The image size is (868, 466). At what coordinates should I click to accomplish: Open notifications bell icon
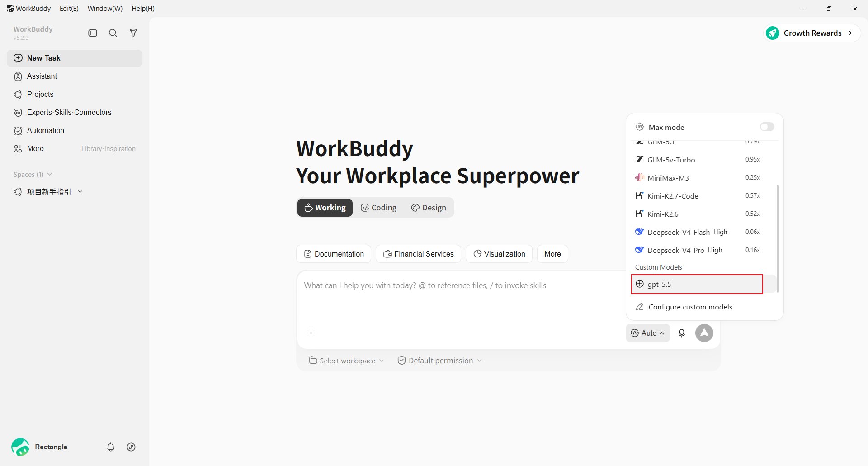pos(111,447)
